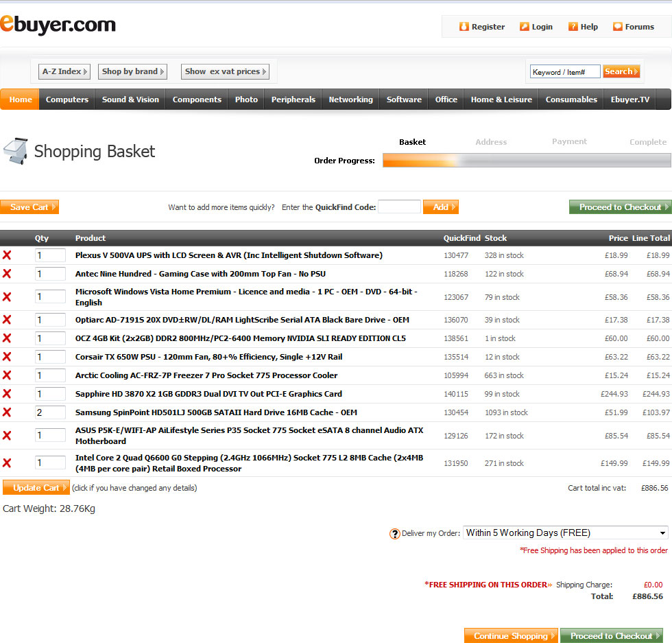Open the Components category
This screenshot has width=672, height=643.
[197, 100]
